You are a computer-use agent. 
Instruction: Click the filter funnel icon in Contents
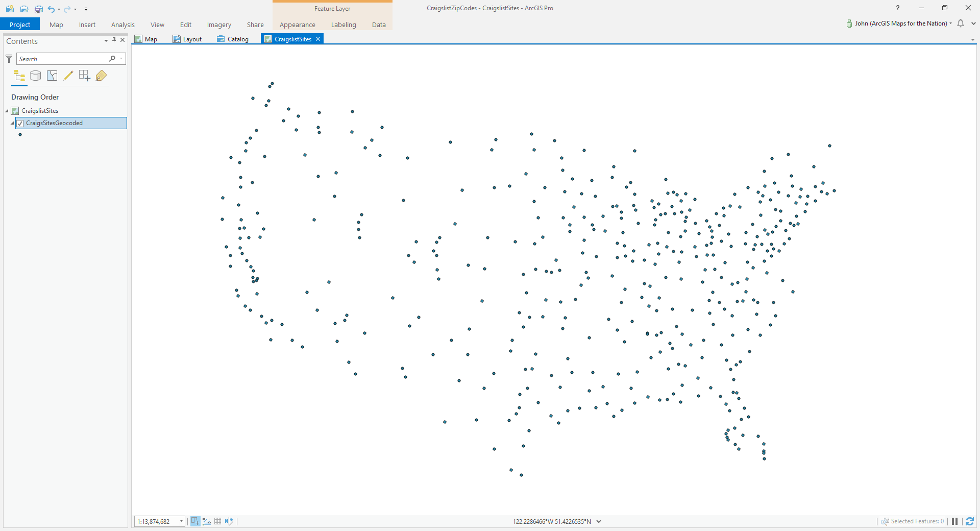[9, 59]
